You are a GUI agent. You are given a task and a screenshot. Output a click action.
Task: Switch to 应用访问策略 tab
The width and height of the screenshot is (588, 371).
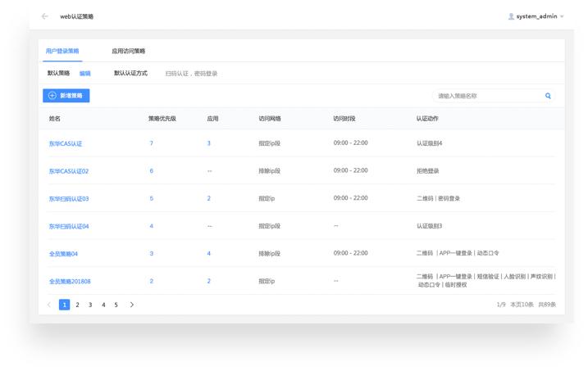(x=129, y=51)
